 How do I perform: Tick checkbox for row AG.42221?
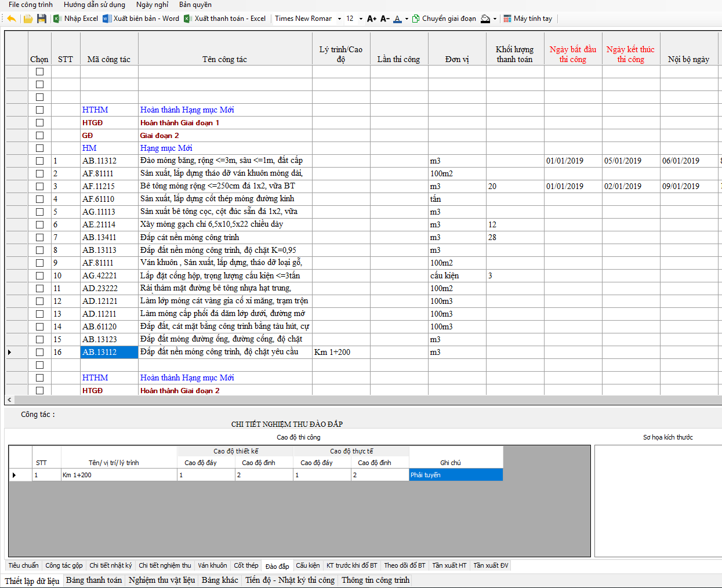[x=39, y=275]
